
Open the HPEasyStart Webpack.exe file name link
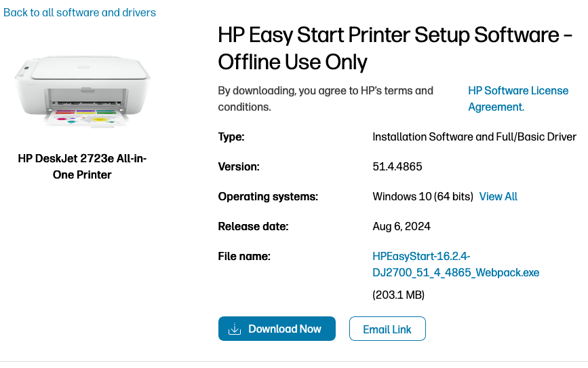(x=456, y=265)
